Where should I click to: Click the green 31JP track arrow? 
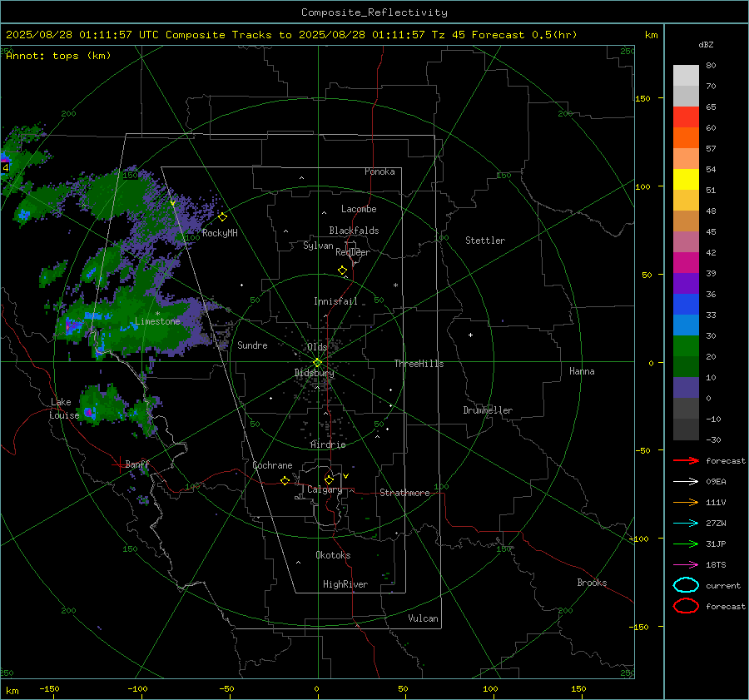click(686, 544)
